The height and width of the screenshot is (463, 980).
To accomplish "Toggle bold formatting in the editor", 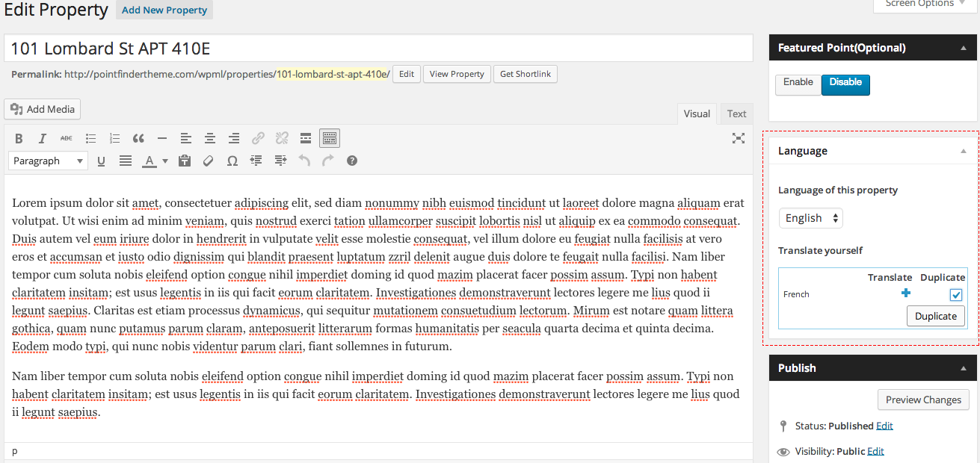I will [19, 138].
